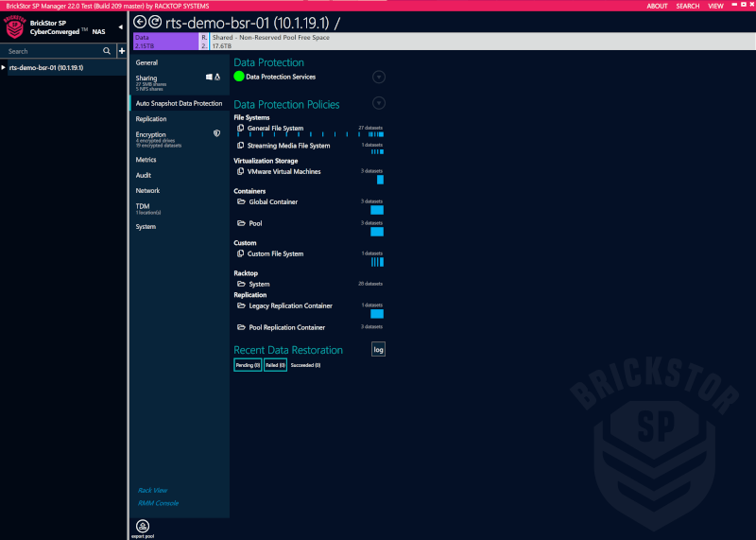Click the export pool icon
The image size is (756, 540).
click(143, 526)
